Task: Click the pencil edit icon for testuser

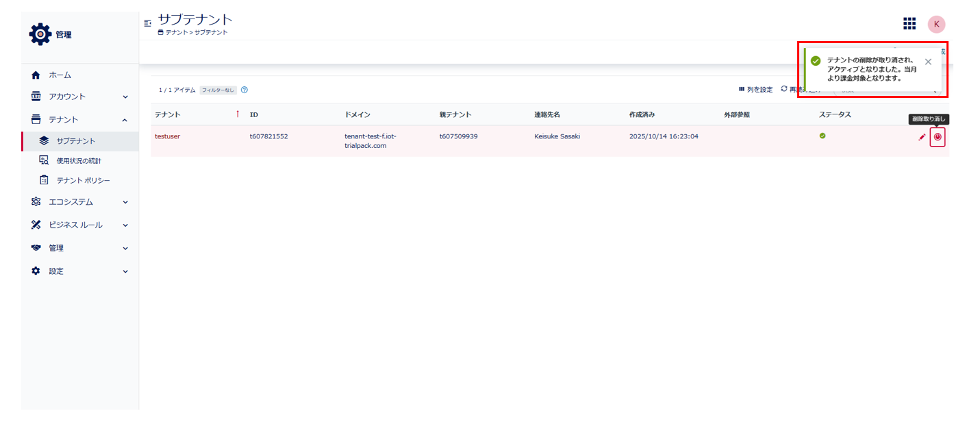Action: [922, 137]
